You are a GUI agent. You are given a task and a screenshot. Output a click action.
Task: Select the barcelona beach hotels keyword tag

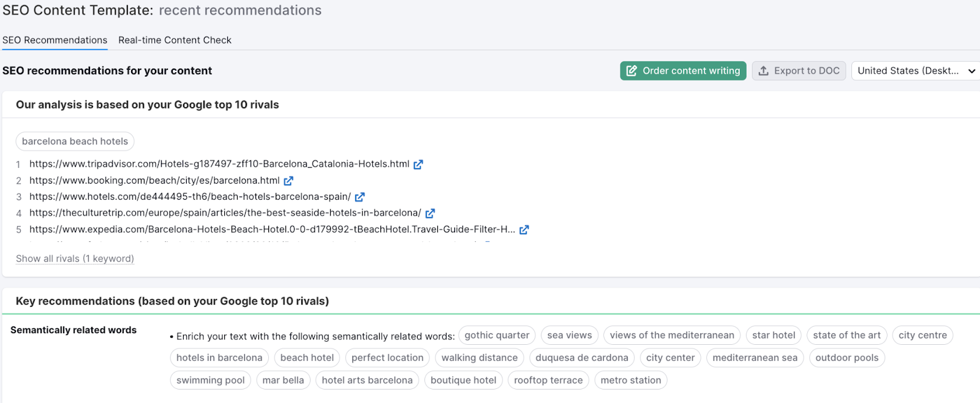(75, 141)
